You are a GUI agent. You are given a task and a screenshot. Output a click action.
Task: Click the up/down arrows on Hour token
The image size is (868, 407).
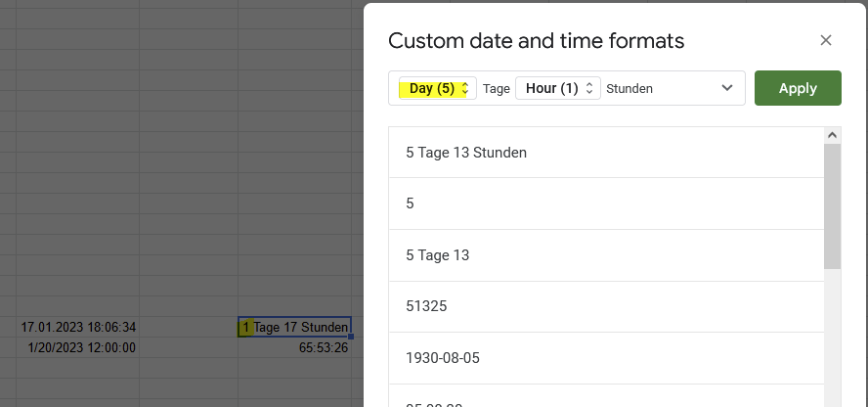589,88
